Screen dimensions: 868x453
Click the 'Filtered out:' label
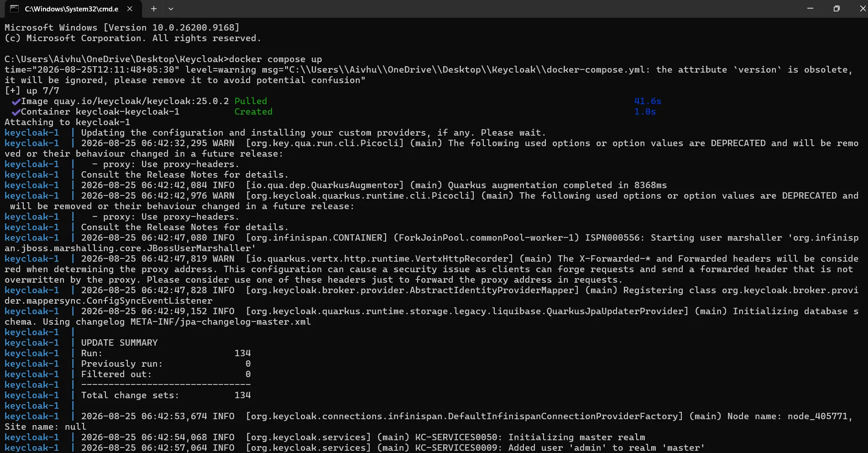116,374
